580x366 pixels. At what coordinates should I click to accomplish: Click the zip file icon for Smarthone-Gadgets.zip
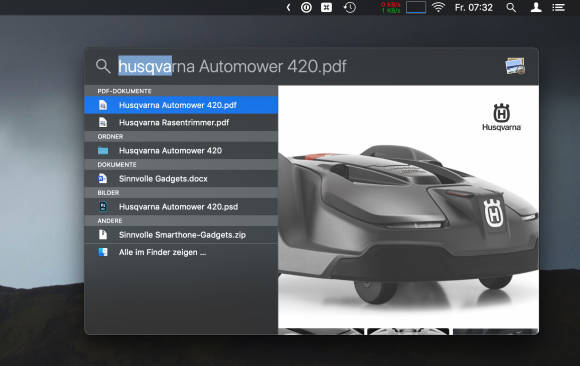pyautogui.click(x=103, y=235)
